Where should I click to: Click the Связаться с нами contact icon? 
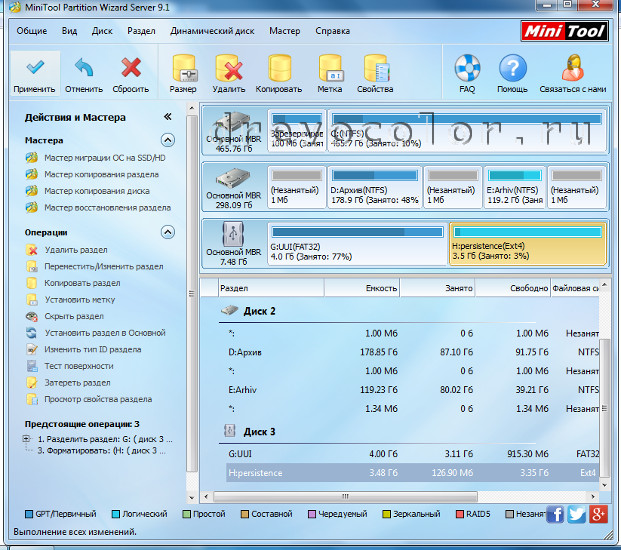tap(573, 68)
